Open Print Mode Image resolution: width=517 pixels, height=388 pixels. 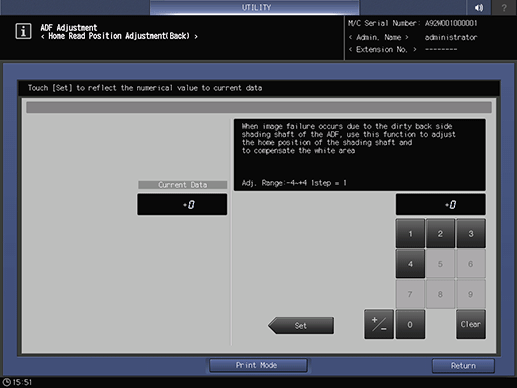pyautogui.click(x=258, y=365)
